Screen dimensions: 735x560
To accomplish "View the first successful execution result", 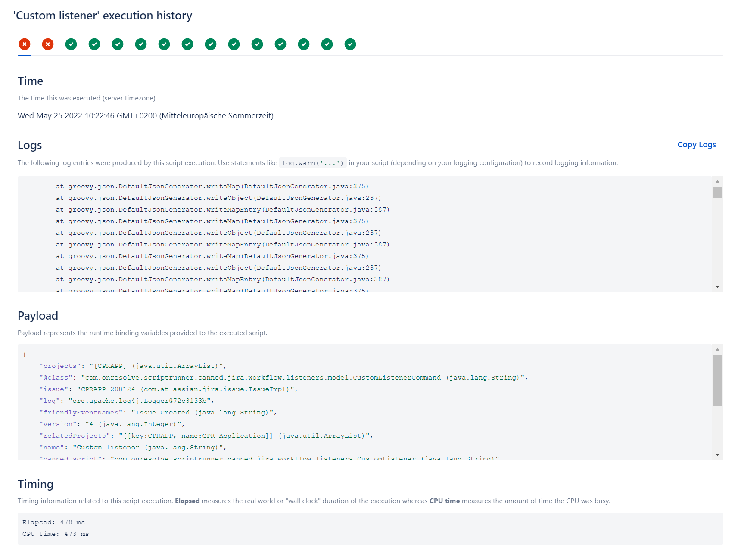I will (71, 44).
